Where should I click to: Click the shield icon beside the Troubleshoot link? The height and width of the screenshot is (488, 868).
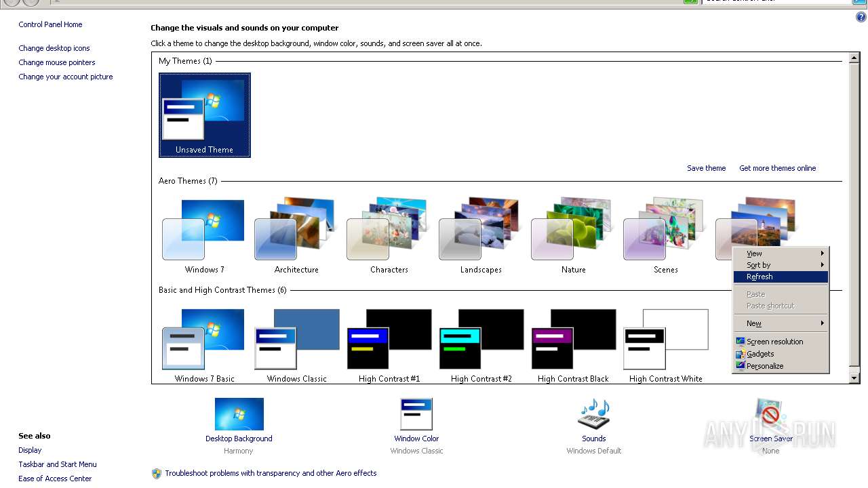(156, 473)
